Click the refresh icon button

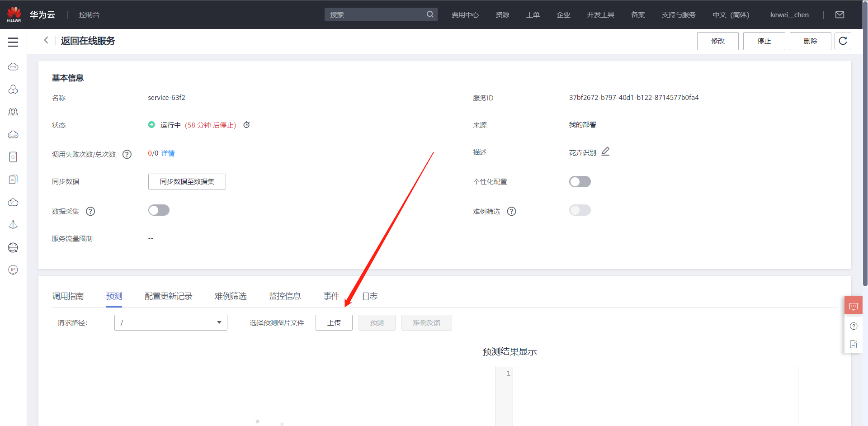pyautogui.click(x=843, y=41)
